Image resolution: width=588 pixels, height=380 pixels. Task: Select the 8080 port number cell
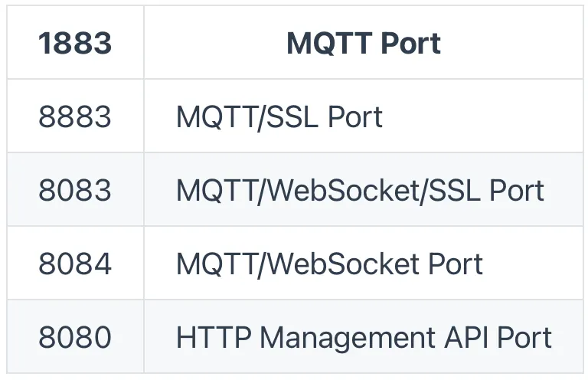pyautogui.click(x=75, y=337)
